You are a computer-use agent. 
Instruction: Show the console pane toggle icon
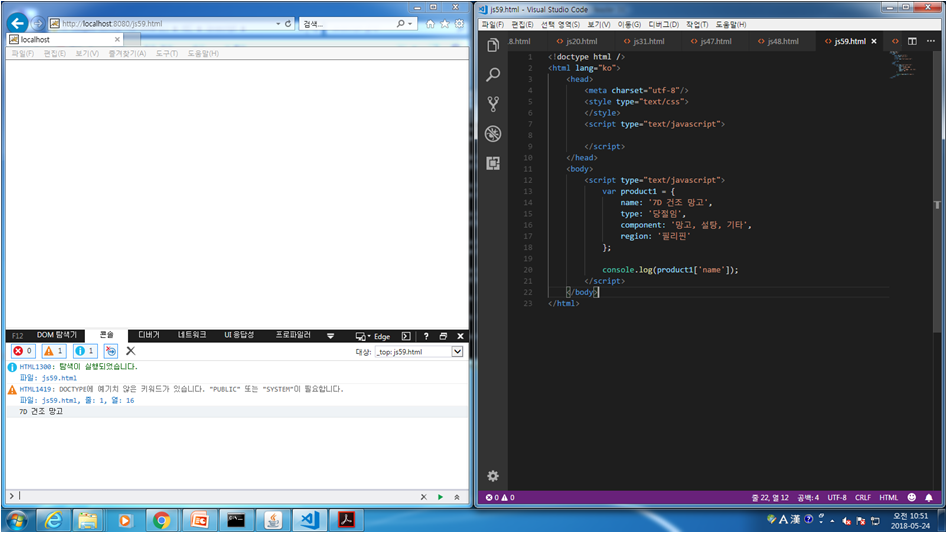(406, 336)
